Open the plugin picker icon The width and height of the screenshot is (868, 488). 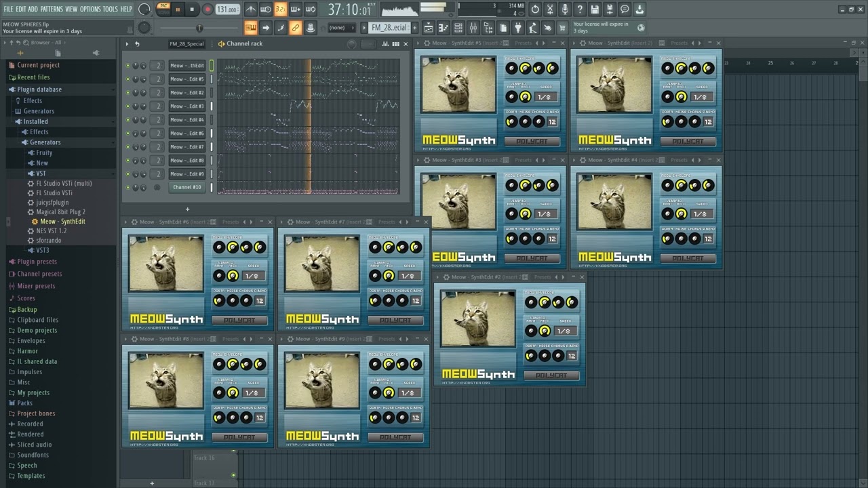[x=518, y=28]
